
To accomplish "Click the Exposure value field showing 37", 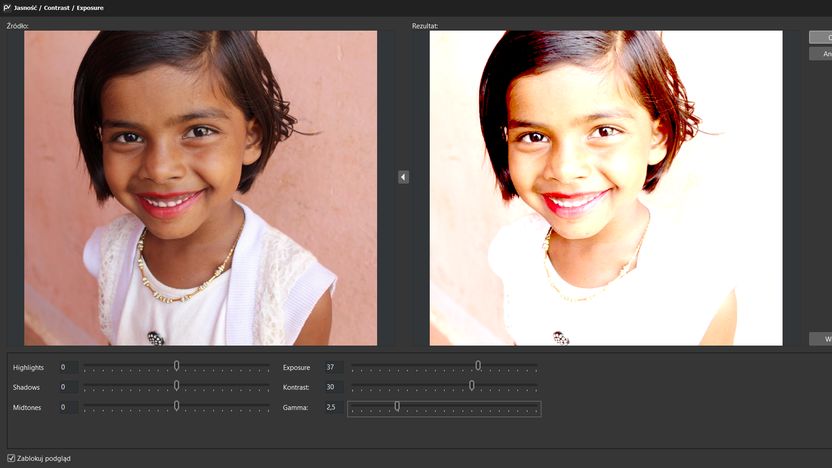I will click(334, 367).
